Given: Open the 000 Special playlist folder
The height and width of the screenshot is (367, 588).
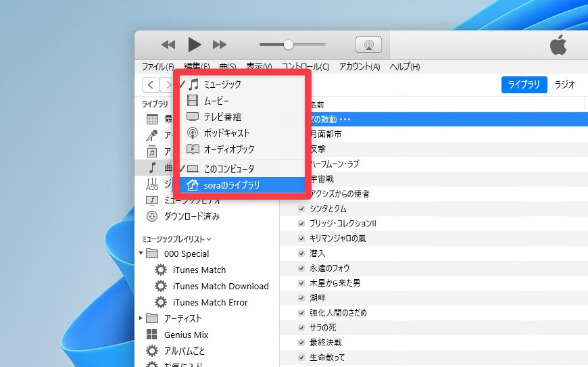Looking at the screenshot, I should [187, 253].
